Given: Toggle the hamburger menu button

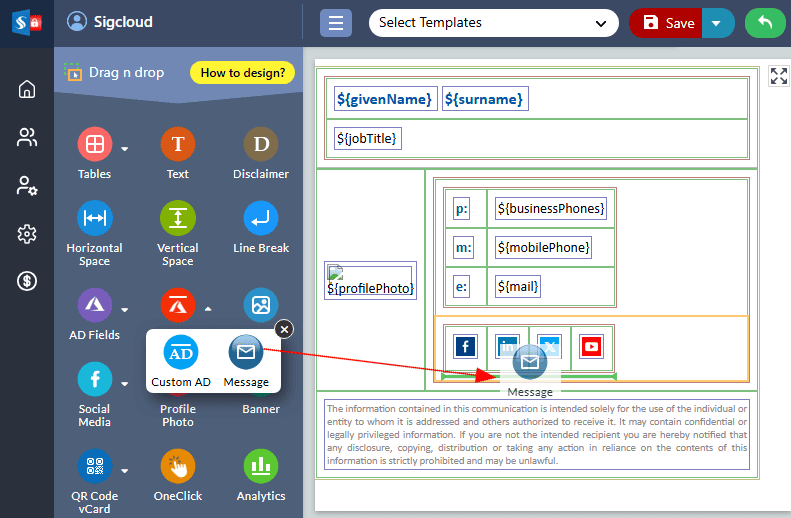Looking at the screenshot, I should [335, 23].
